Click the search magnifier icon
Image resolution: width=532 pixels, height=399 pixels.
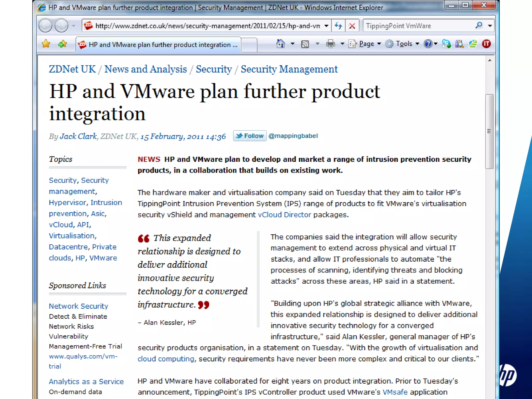tap(479, 25)
